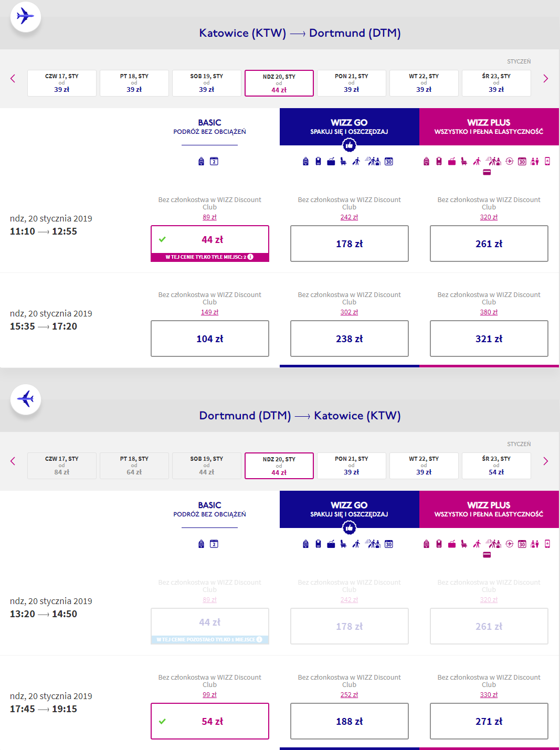The width and height of the screenshot is (560, 750).
Task: Click 'Dortmund (DTM) → Katowice (KTW)' route heading
Action: point(300,416)
